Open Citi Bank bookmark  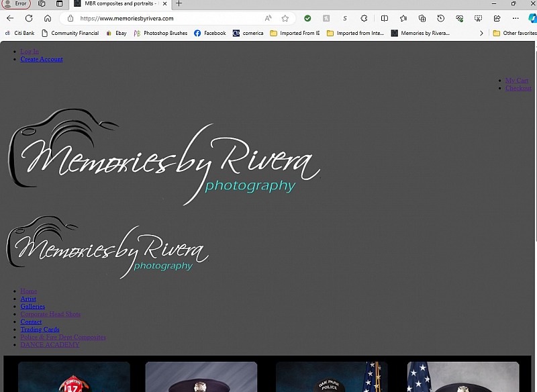pyautogui.click(x=20, y=33)
